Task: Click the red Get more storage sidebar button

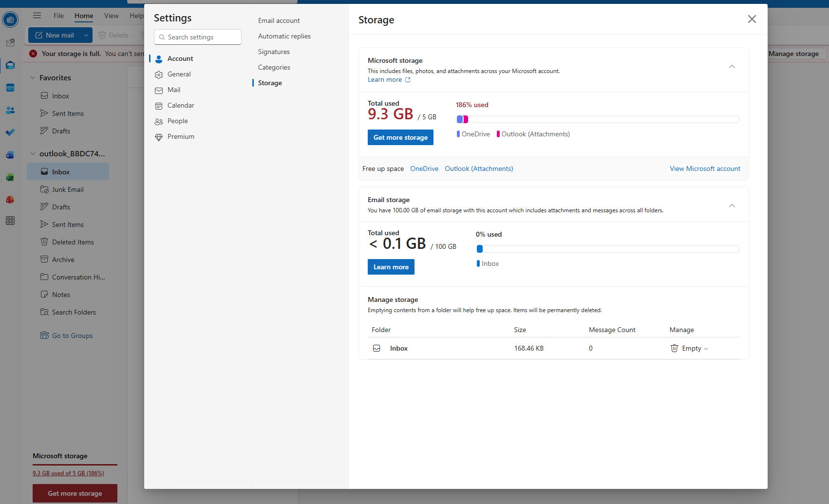Action: (75, 493)
